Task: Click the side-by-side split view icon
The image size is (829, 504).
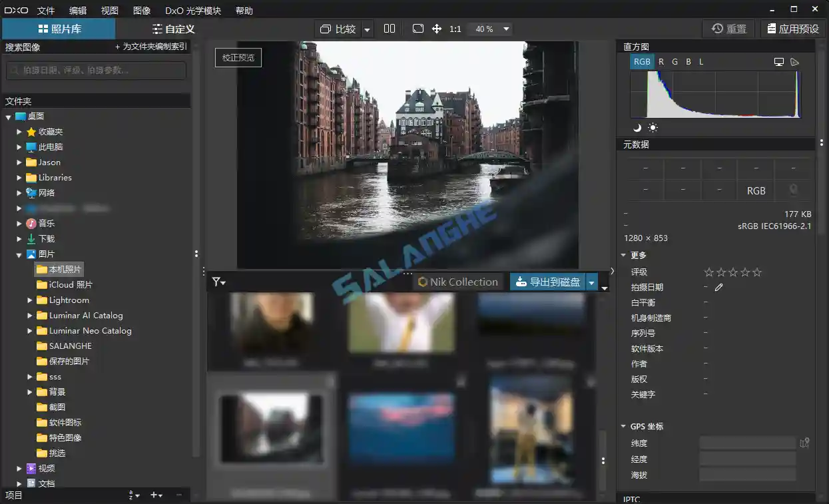Action: pyautogui.click(x=389, y=29)
